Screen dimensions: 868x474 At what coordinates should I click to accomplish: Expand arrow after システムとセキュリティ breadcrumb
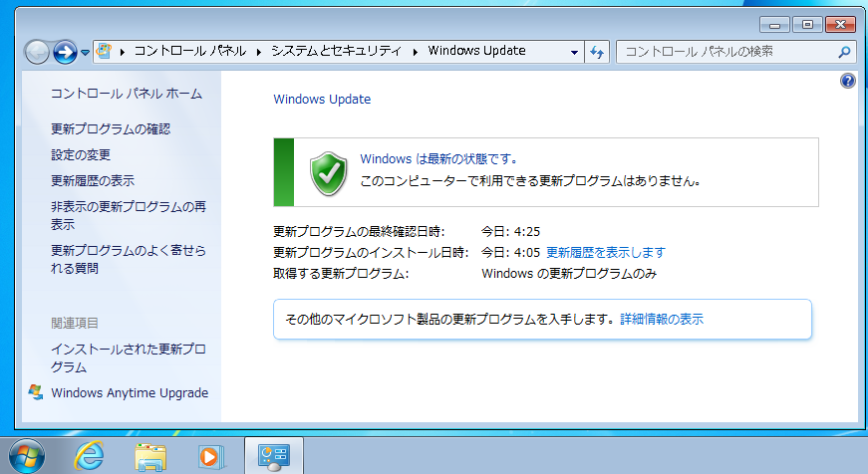pos(415,52)
